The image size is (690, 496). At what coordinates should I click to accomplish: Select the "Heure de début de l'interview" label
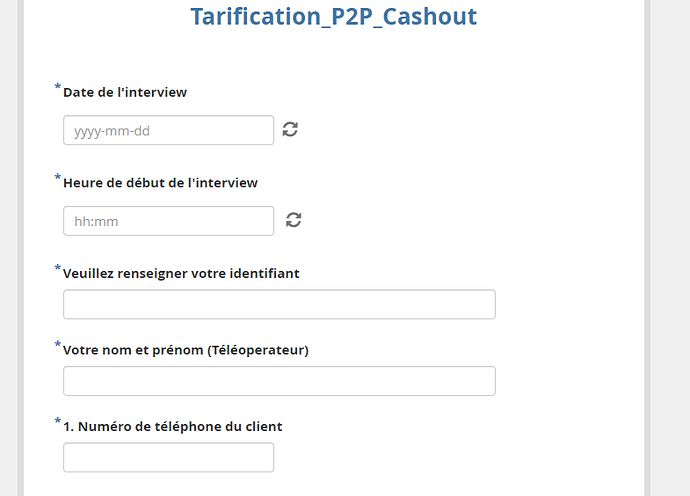click(160, 183)
